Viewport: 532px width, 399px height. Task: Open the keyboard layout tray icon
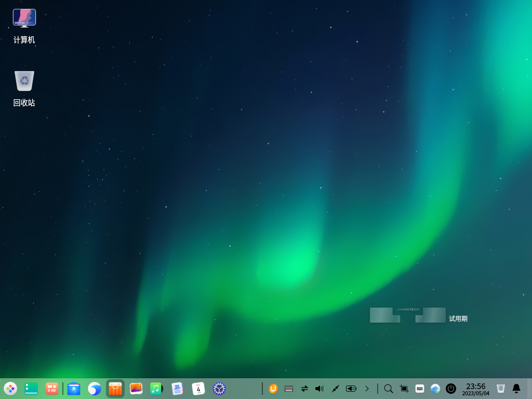point(289,389)
